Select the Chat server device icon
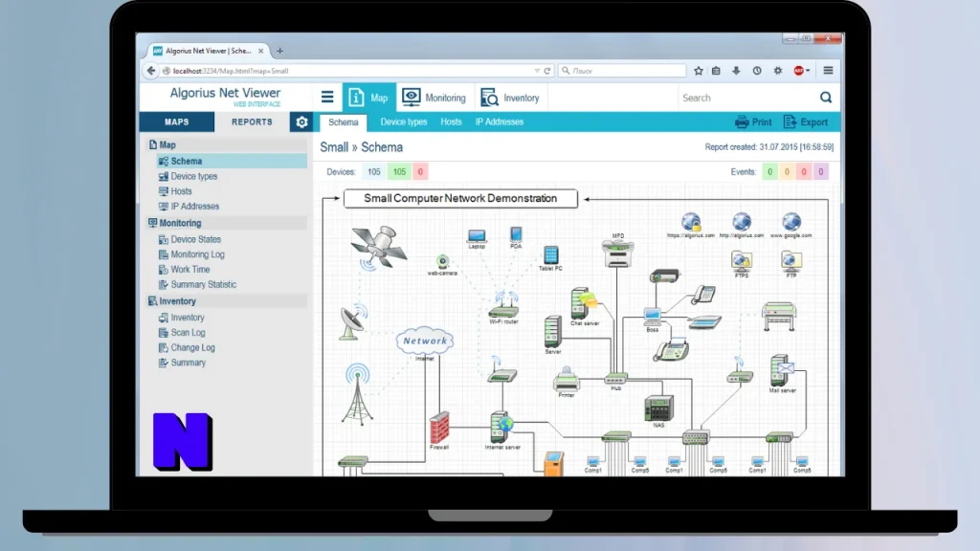 click(x=584, y=303)
